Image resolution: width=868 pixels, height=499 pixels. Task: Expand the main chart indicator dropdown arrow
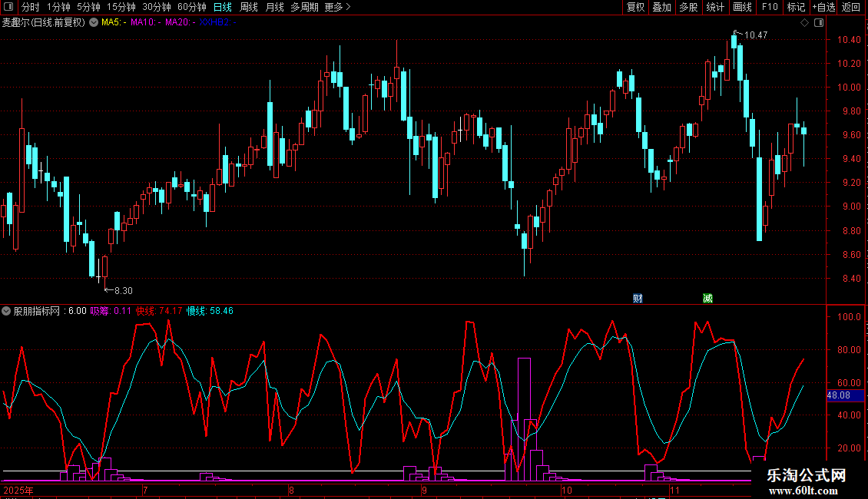[x=94, y=22]
